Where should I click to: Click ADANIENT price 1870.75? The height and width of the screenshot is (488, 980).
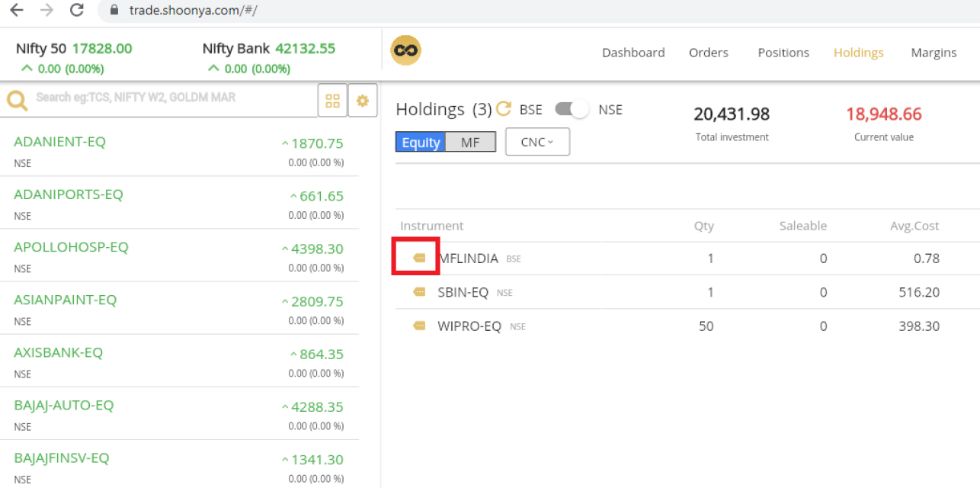[x=317, y=143]
